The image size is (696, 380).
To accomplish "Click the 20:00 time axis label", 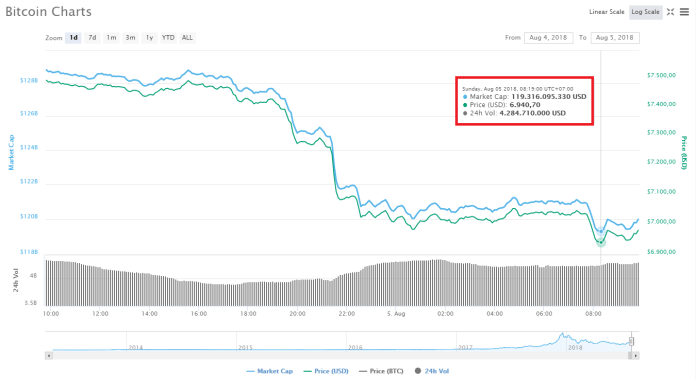I will (x=297, y=313).
